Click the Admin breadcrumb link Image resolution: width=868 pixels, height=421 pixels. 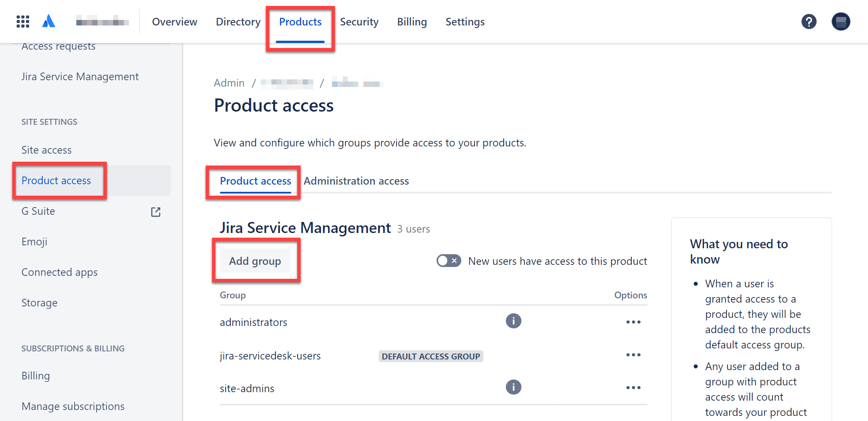[x=229, y=83]
